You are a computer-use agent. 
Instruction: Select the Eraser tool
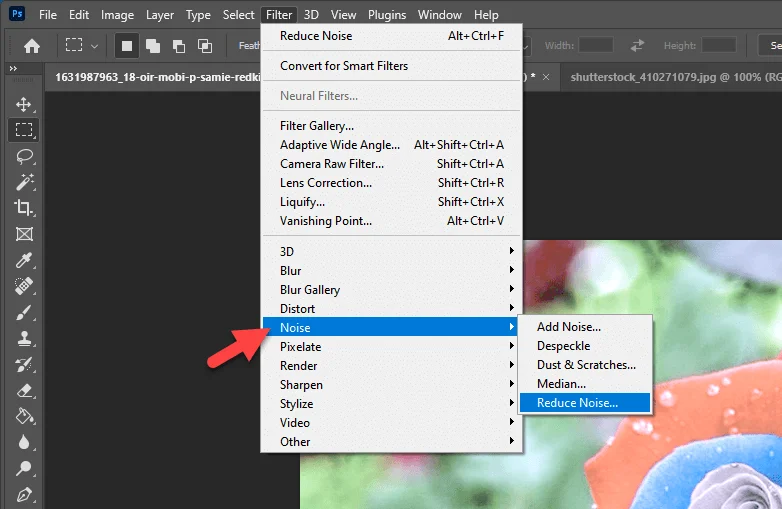[24, 390]
